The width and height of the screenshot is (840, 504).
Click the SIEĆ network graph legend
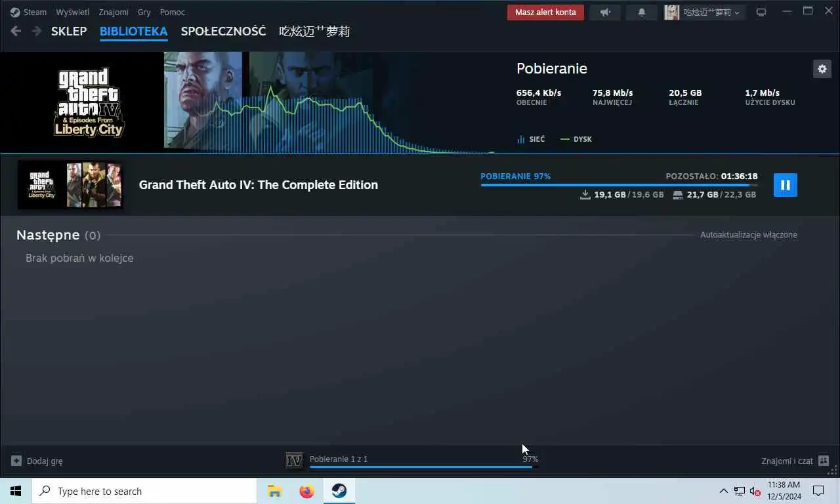pyautogui.click(x=531, y=139)
